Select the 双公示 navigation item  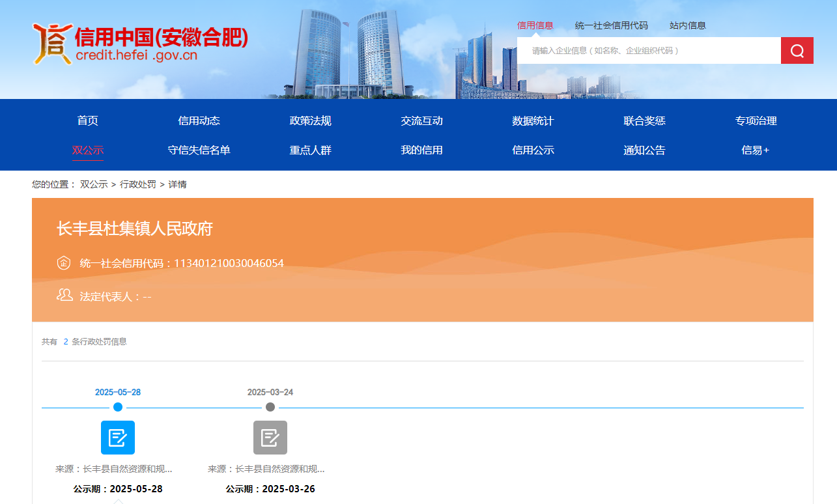88,150
